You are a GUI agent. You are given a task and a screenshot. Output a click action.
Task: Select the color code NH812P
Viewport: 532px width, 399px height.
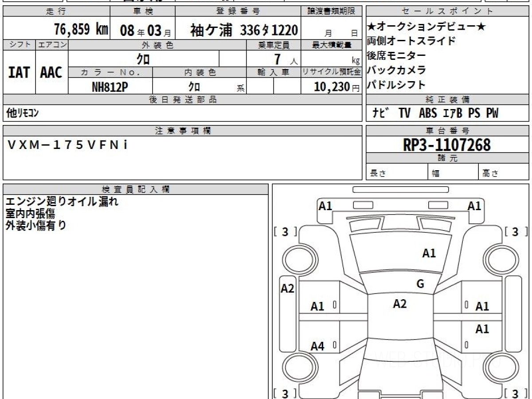click(x=110, y=87)
